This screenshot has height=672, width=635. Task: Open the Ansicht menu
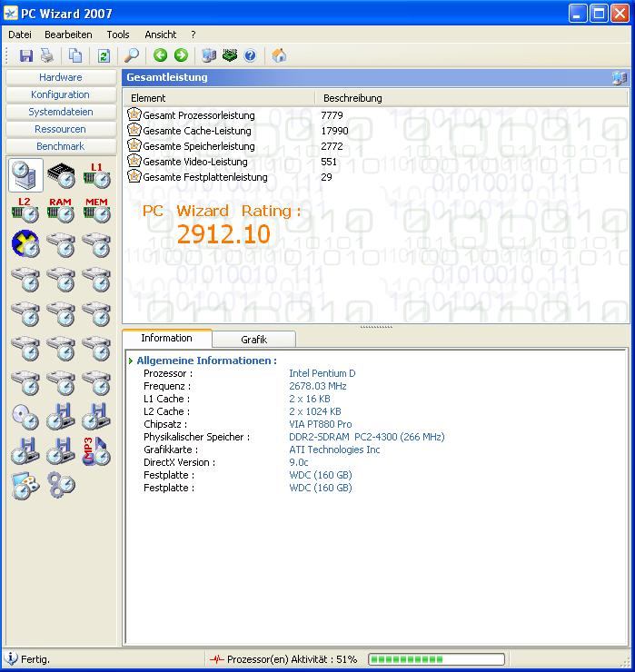[x=161, y=35]
